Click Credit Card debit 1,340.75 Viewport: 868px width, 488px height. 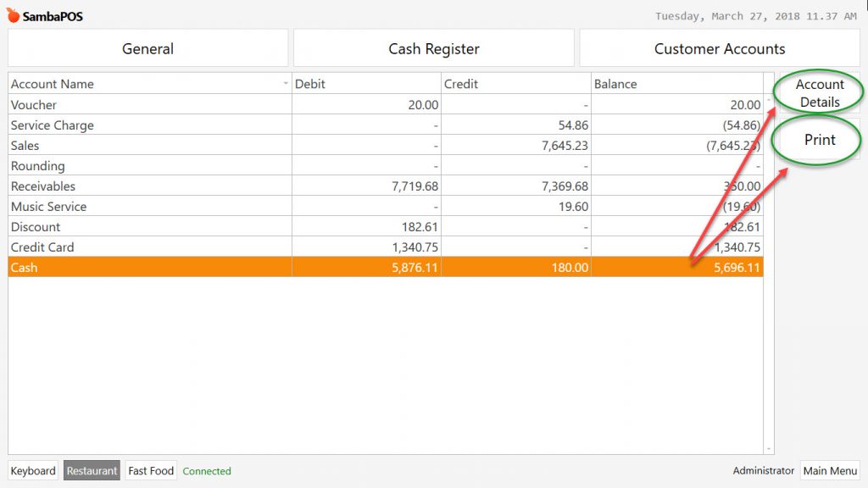click(415, 247)
